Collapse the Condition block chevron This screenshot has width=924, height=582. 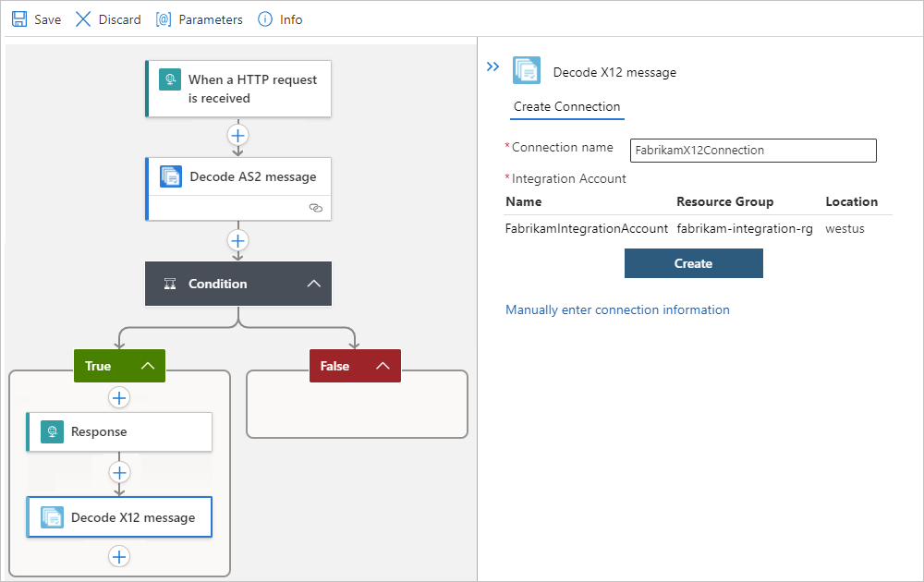tap(314, 284)
